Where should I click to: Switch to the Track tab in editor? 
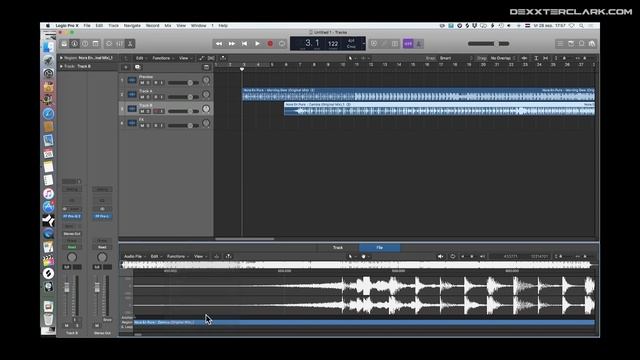[x=338, y=248]
